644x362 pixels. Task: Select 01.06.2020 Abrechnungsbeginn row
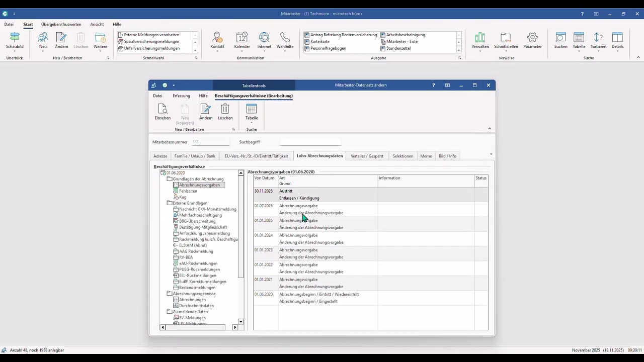(371, 298)
